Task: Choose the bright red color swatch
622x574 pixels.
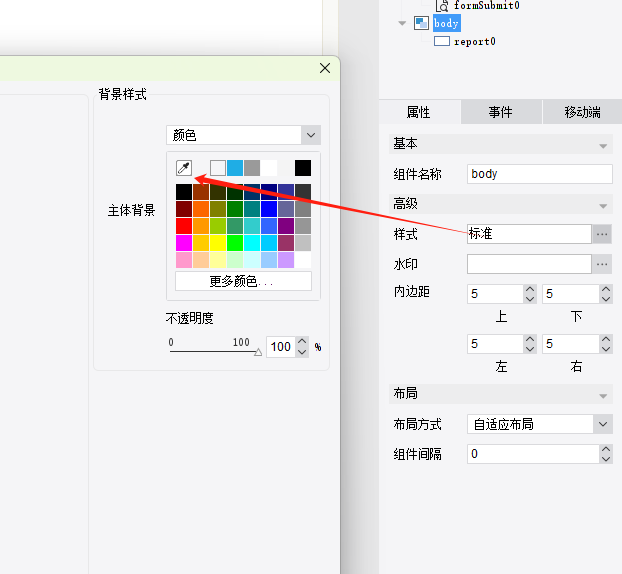Action: [x=184, y=226]
